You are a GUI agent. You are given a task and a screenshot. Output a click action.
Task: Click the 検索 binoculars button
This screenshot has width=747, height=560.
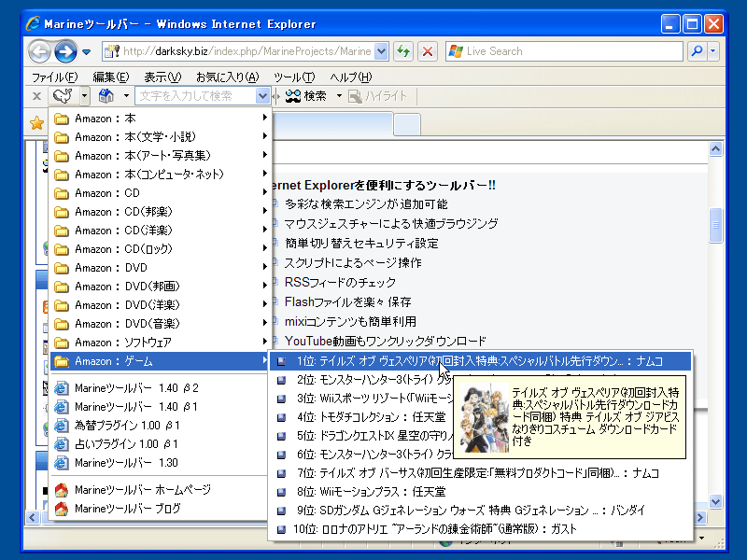[x=306, y=96]
